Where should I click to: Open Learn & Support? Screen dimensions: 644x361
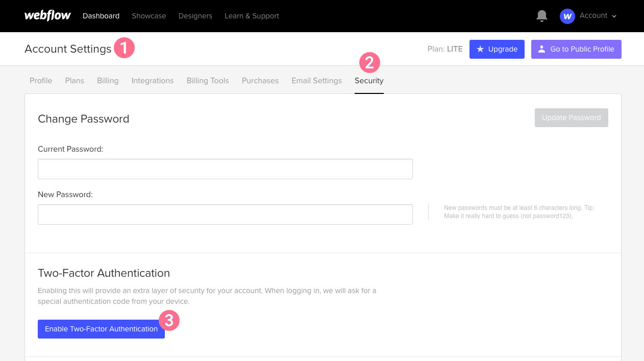(x=252, y=16)
